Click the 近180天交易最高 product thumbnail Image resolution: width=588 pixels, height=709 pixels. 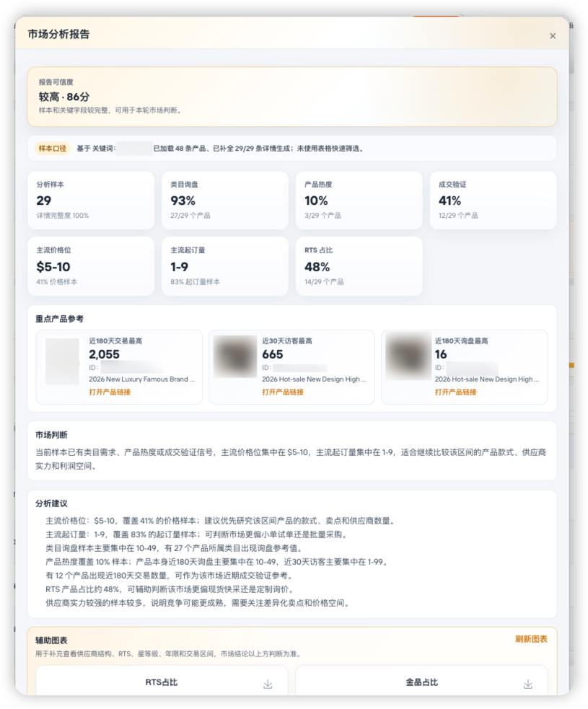tap(63, 361)
